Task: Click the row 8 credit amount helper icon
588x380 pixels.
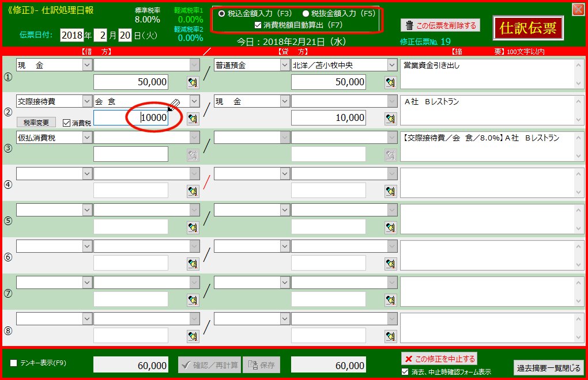Action: [x=391, y=336]
